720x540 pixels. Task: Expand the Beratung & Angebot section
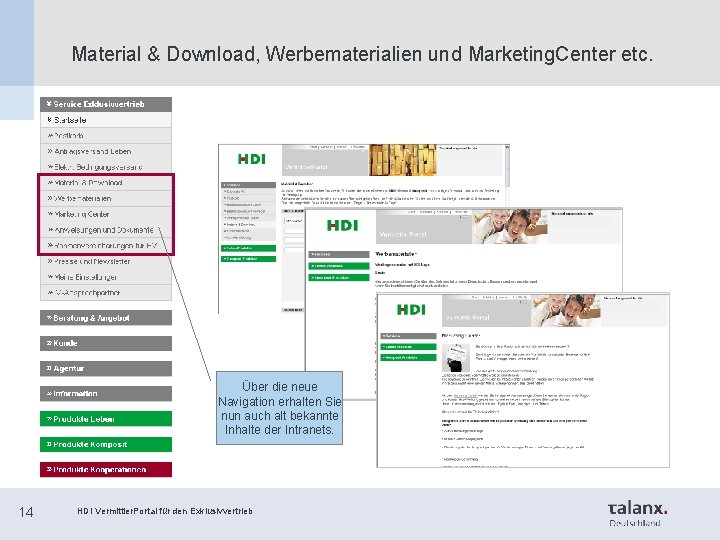106,318
